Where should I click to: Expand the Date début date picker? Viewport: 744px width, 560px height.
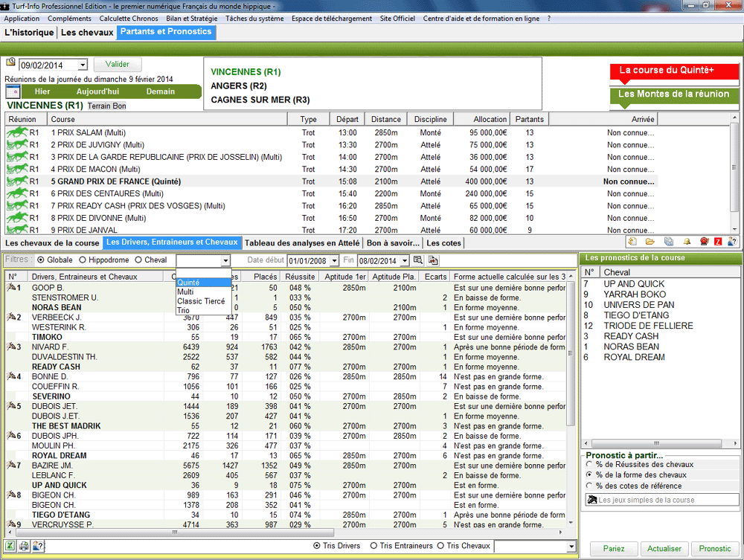point(336,261)
